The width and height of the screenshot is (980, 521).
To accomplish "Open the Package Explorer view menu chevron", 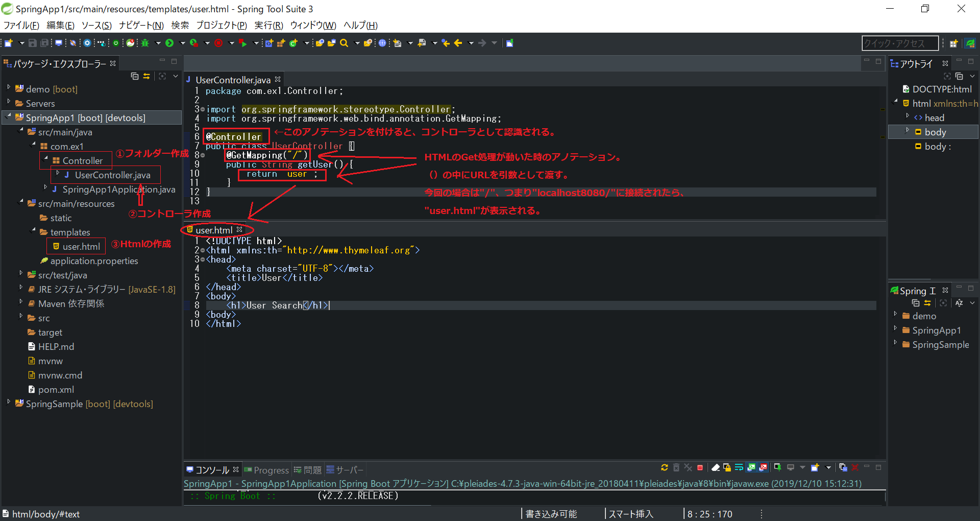I will (x=175, y=76).
